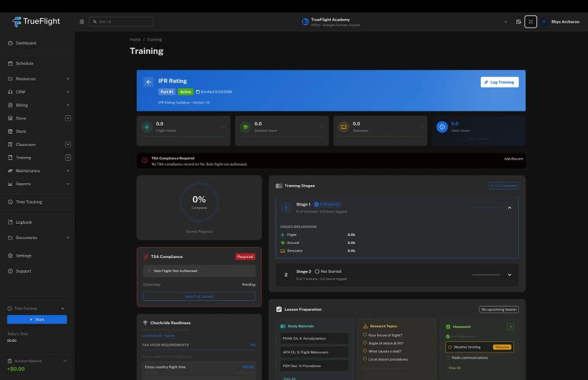Click the Flight Hours airplane icon

[x=146, y=127]
